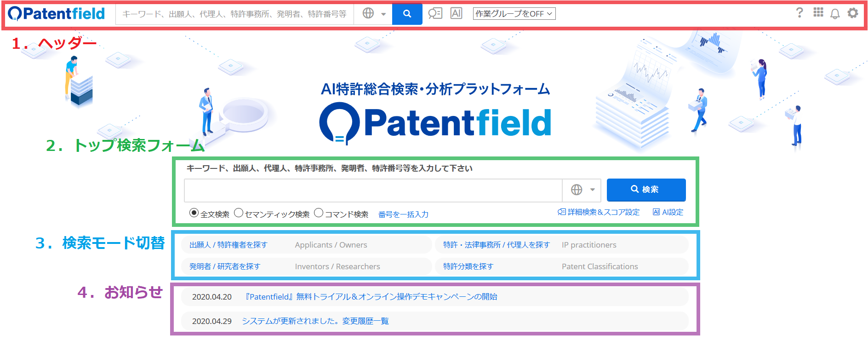868x341 pixels.
Task: Open the help question mark icon
Action: [x=799, y=13]
